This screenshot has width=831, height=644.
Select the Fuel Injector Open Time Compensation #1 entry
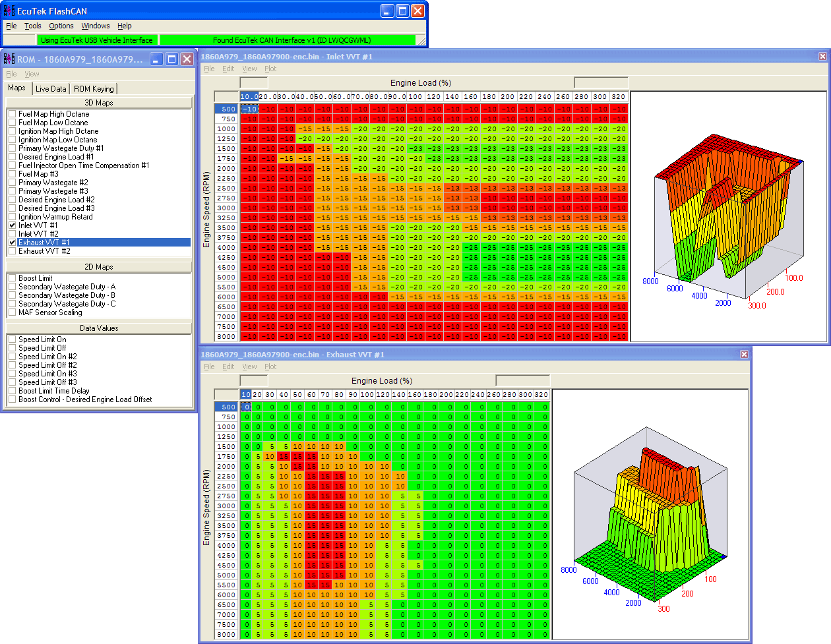pyautogui.click(x=84, y=165)
